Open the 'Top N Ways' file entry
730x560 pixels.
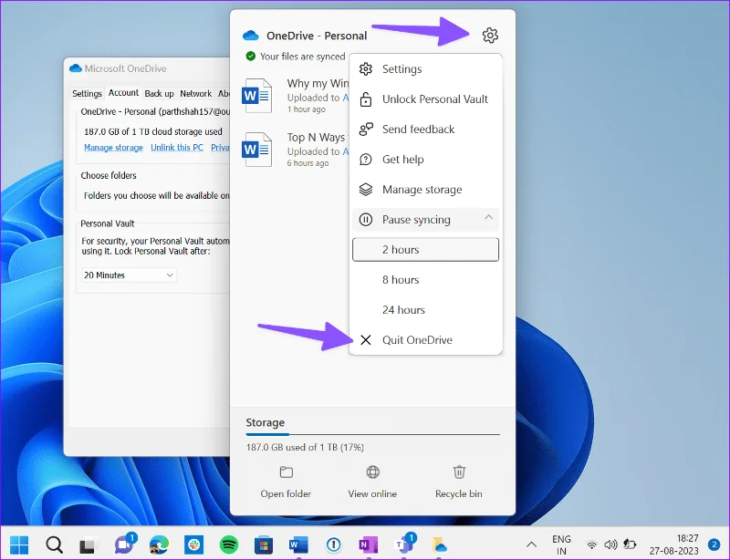pos(295,150)
